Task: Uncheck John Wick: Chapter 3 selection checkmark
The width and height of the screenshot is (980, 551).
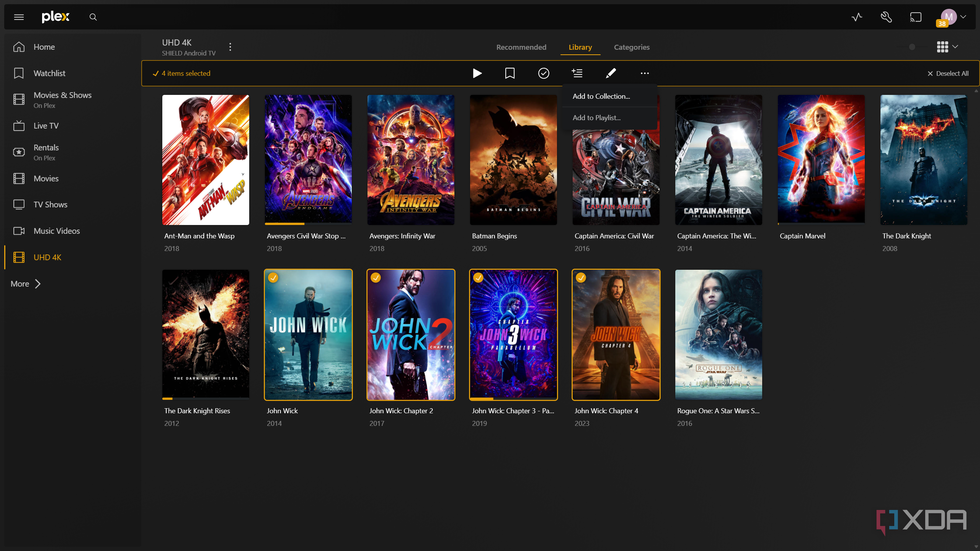Action: [478, 278]
